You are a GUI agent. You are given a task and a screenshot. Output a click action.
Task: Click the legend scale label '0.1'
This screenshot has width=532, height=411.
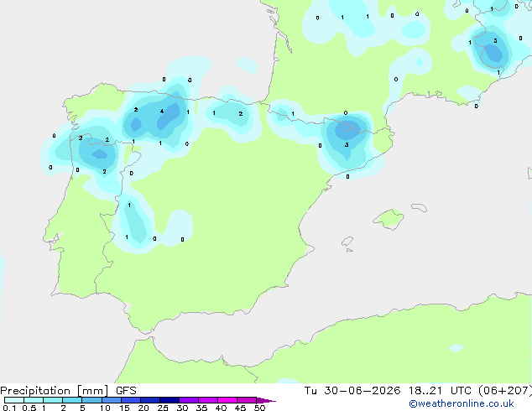(x=9, y=408)
